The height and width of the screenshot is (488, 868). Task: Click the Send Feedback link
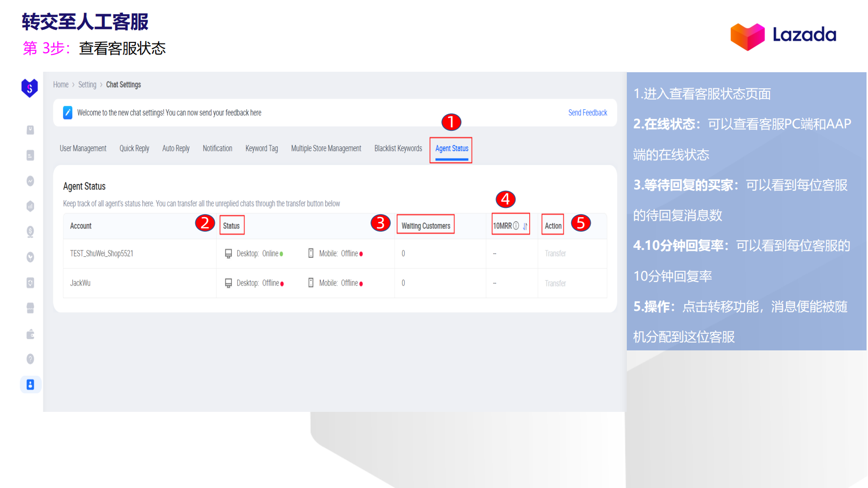pos(588,113)
